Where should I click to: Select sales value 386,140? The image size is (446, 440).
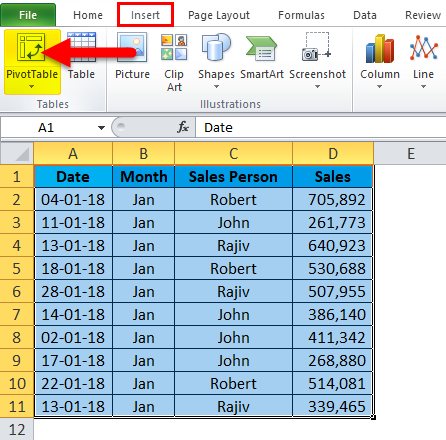(333, 314)
